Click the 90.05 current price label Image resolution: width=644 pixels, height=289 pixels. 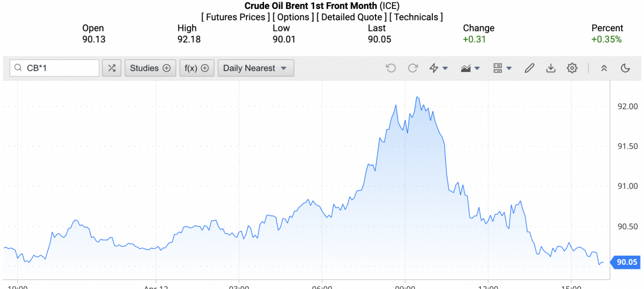(x=627, y=262)
